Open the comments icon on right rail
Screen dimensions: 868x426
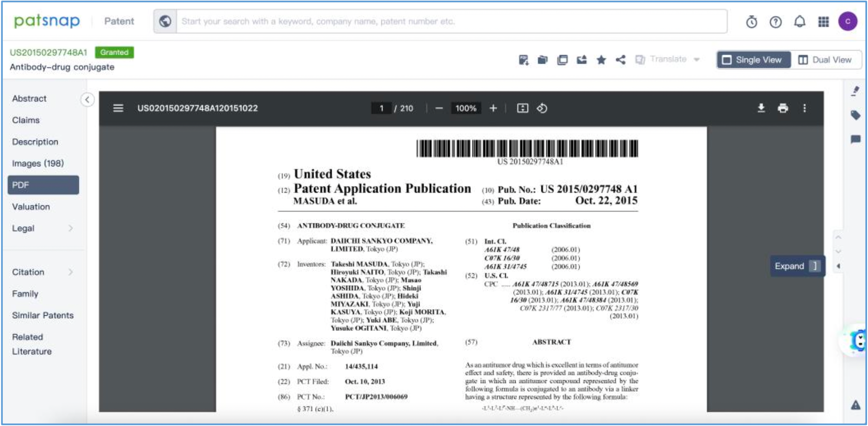click(x=855, y=139)
